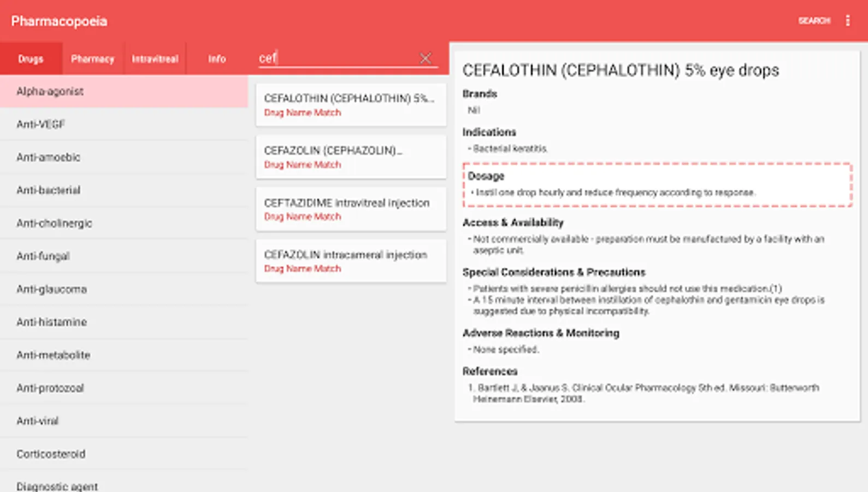Click the Bartlett J. & Jaanus S. reference entry

pyautogui.click(x=643, y=393)
